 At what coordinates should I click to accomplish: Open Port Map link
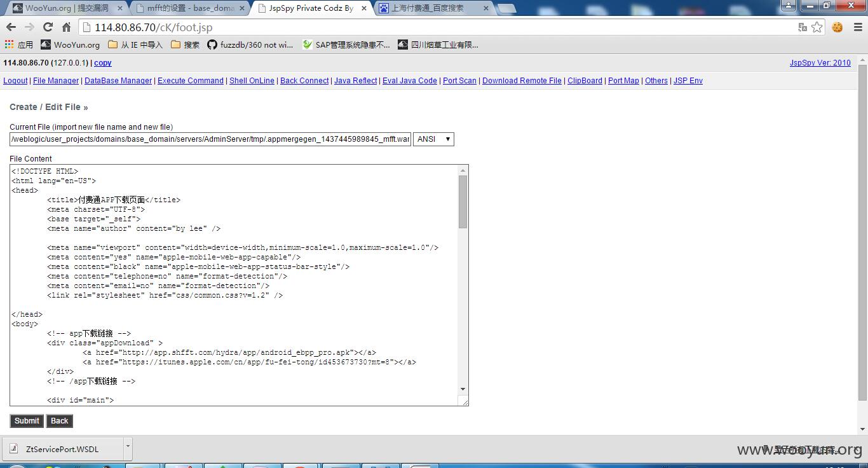tap(623, 81)
